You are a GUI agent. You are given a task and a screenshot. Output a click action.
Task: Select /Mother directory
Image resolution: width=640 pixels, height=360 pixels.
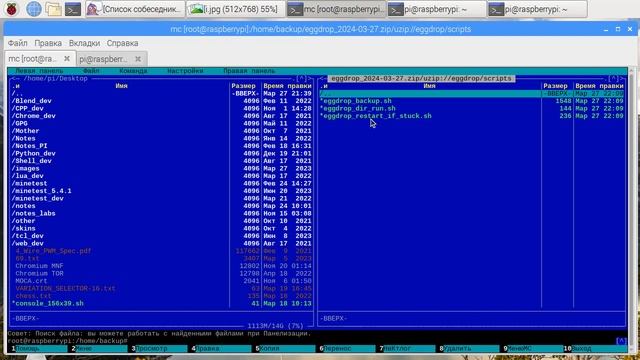[120, 131]
